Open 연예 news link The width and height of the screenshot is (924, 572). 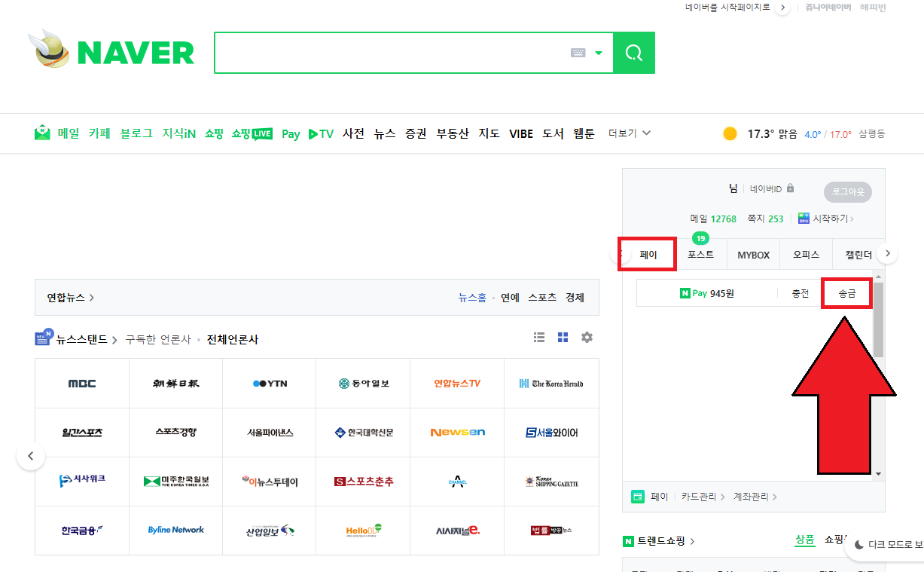point(510,297)
